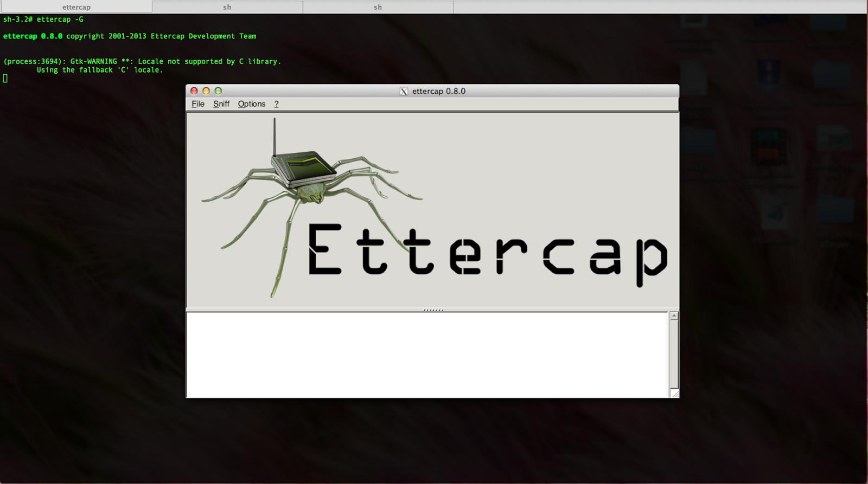The height and width of the screenshot is (484, 868).
Task: Click the scroll up arrow in log pane
Action: click(674, 316)
